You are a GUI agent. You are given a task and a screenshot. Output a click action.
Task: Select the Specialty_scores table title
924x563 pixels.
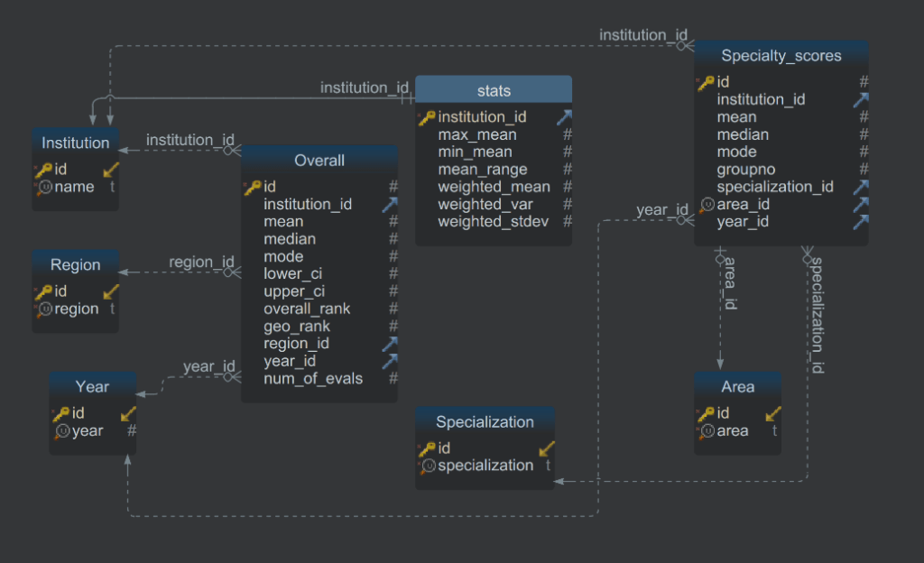coord(781,56)
